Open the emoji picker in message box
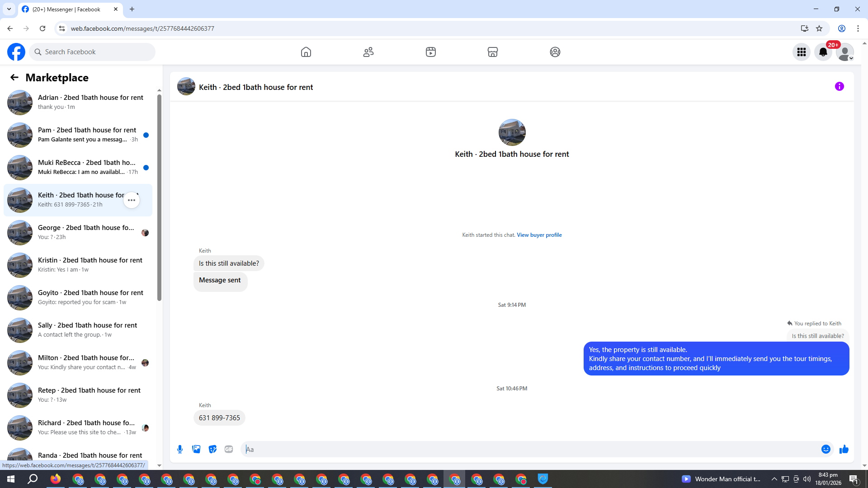Screen dimensions: 868x488 (x=826, y=449)
